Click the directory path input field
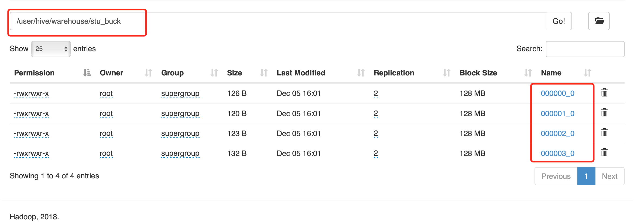This screenshot has height=222, width=644. point(278,21)
